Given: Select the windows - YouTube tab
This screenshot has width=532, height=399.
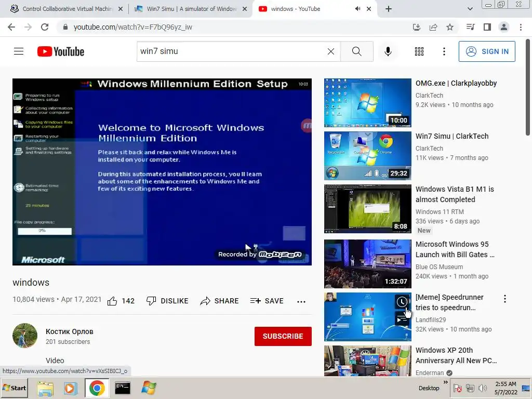Looking at the screenshot, I should (296, 9).
